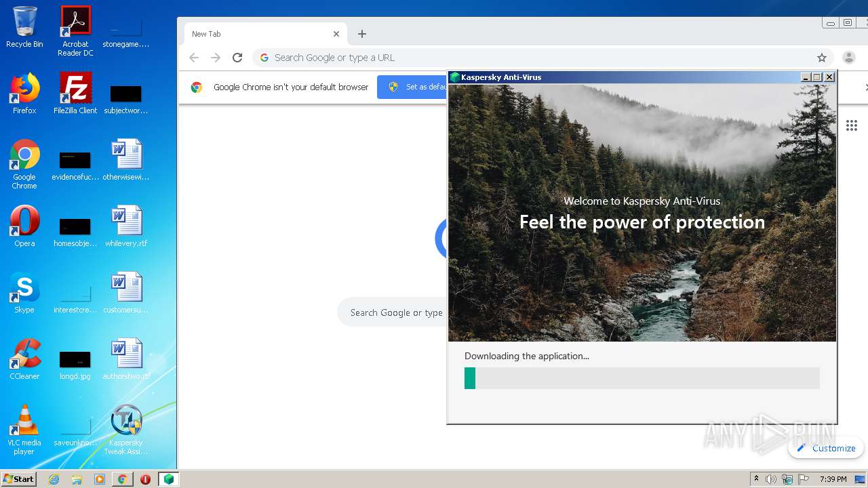The height and width of the screenshot is (488, 868).
Task: Bookmark this page with the star icon
Action: pyautogui.click(x=822, y=58)
